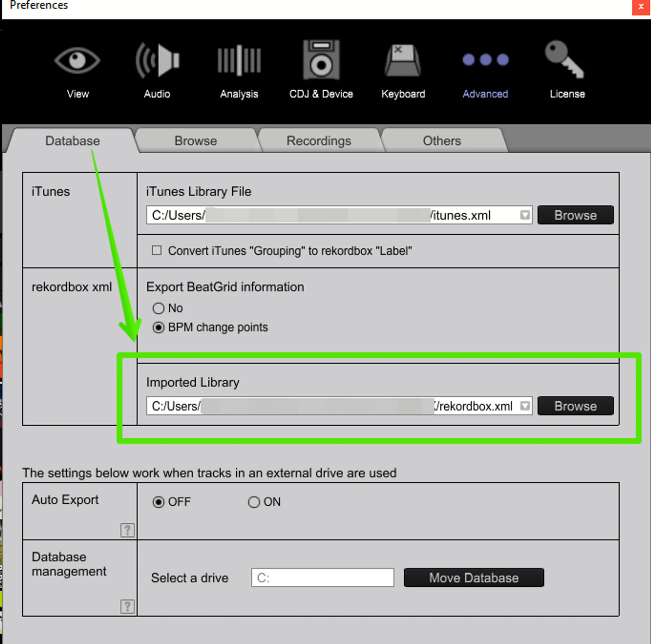651x644 pixels.
Task: Click Database management help question mark
Action: pos(127,607)
